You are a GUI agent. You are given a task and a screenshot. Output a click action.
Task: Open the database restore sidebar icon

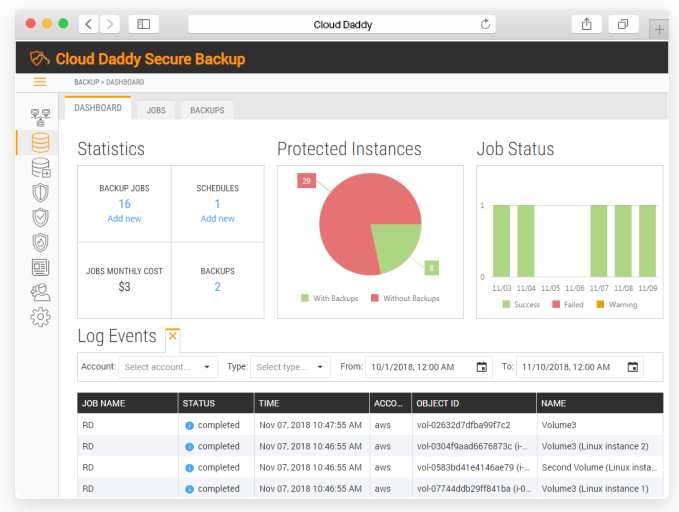click(41, 168)
